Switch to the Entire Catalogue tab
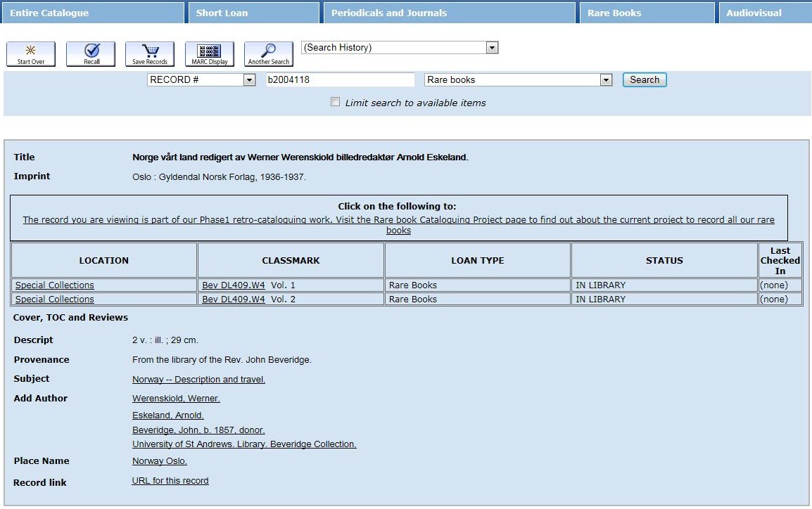This screenshot has width=812, height=509. 92,13
